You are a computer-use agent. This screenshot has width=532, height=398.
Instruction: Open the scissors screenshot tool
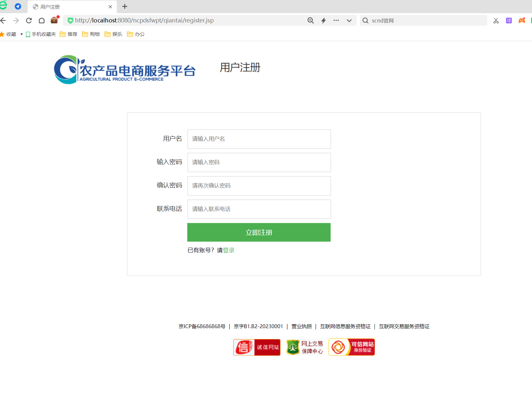coord(496,21)
